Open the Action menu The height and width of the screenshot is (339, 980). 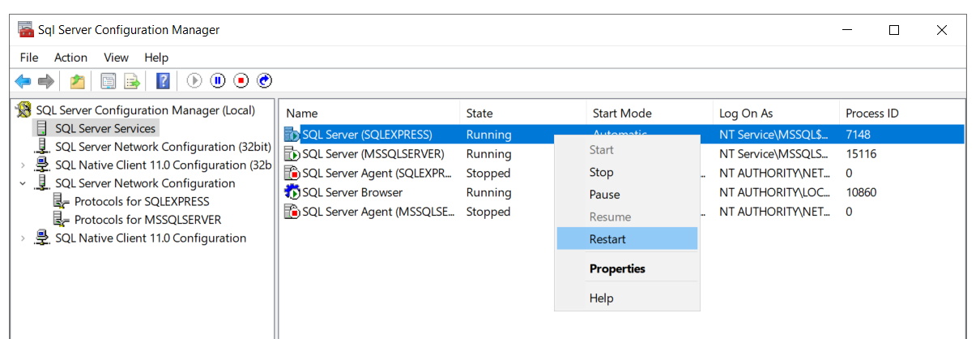pos(70,58)
